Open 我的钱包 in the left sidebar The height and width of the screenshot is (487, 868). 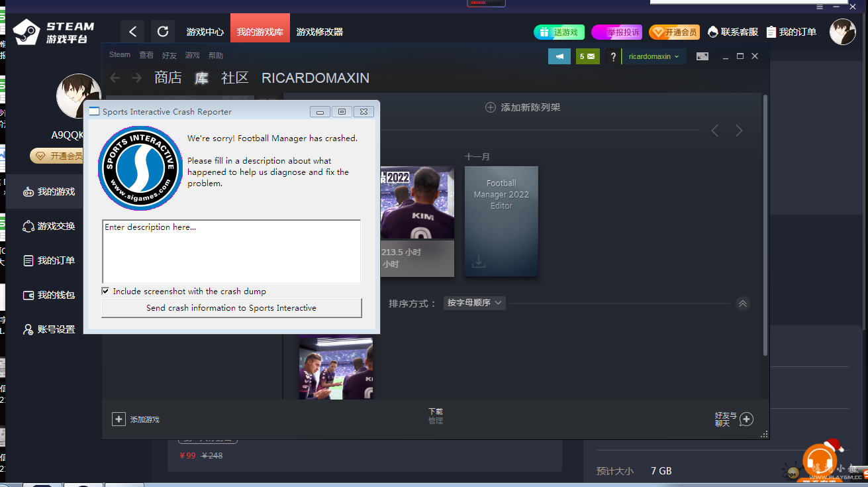tap(49, 296)
